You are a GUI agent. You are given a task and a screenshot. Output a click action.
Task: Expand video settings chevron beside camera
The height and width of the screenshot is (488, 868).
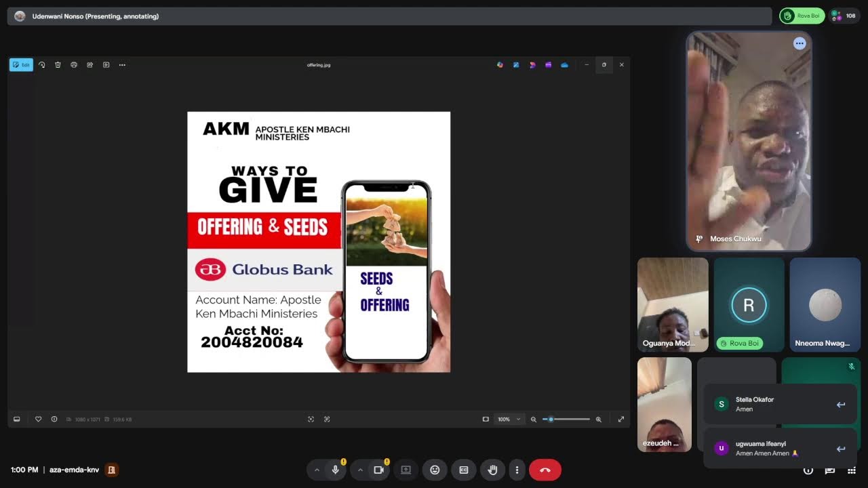360,470
